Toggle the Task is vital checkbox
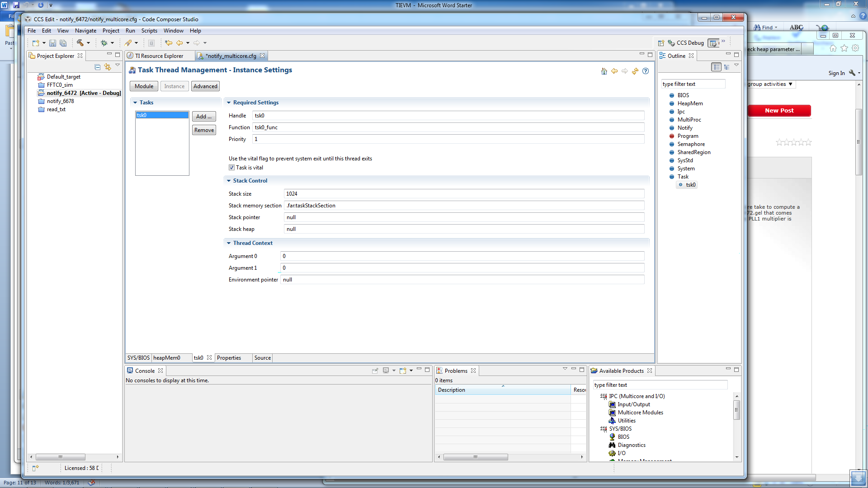The width and height of the screenshot is (868, 488). click(231, 168)
